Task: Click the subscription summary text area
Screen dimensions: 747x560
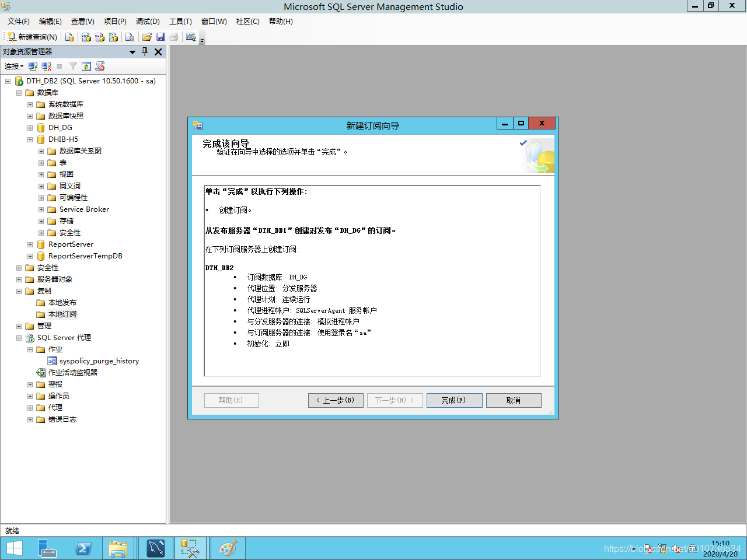Action: pyautogui.click(x=372, y=281)
